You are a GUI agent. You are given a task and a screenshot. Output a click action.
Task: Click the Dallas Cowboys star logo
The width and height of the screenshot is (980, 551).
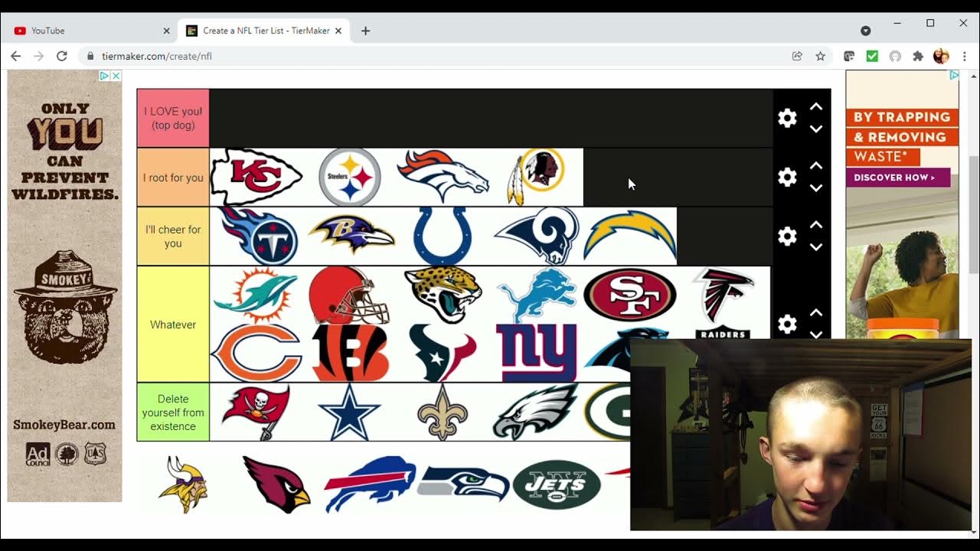349,412
